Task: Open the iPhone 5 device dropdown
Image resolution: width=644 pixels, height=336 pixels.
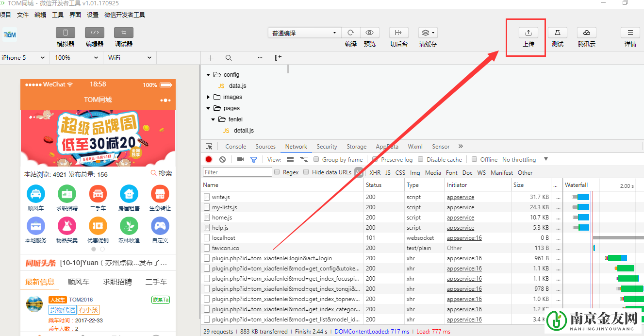Action: (23, 57)
